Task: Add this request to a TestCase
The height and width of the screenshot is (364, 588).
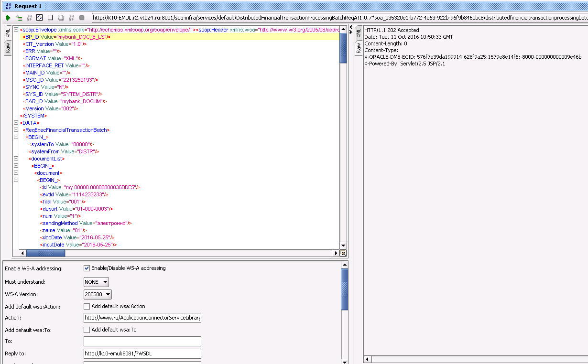Action: (19, 17)
